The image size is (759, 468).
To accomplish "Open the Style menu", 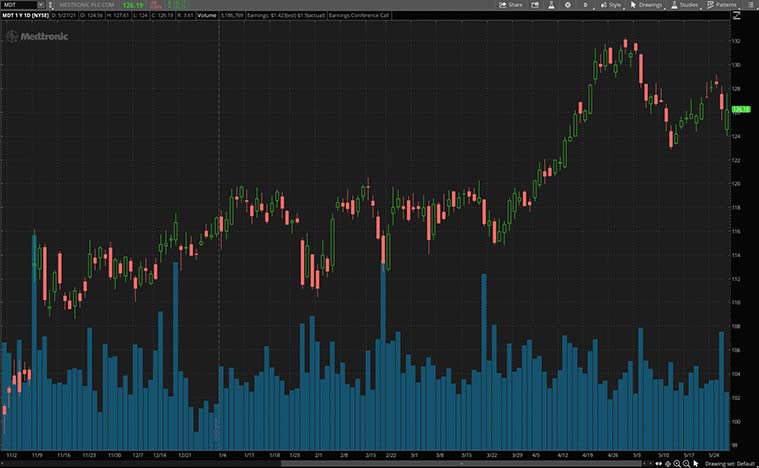I will coord(611,5).
